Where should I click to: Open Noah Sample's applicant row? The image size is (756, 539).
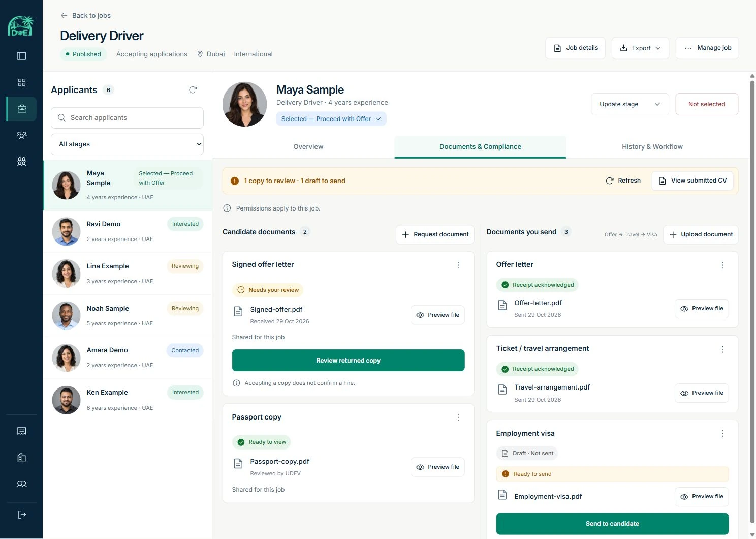point(128,316)
